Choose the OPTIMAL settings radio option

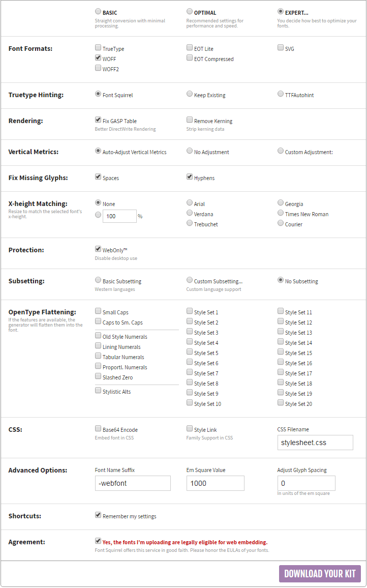pos(189,12)
